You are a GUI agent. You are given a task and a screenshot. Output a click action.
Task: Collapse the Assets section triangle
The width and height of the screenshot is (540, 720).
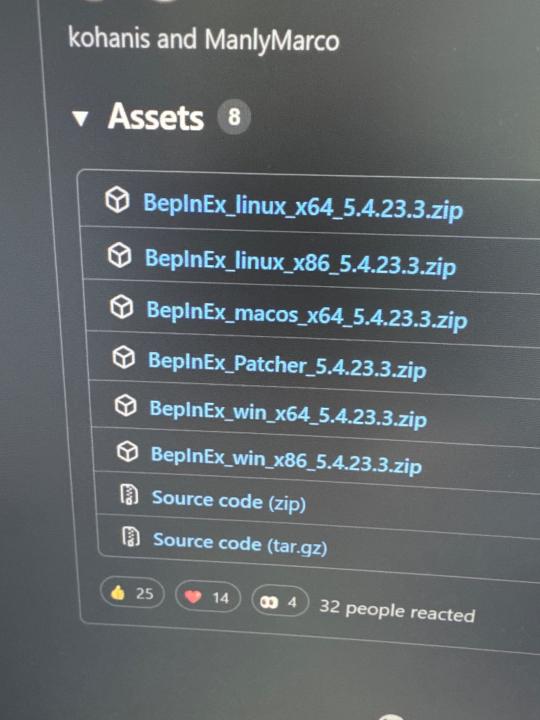point(80,118)
